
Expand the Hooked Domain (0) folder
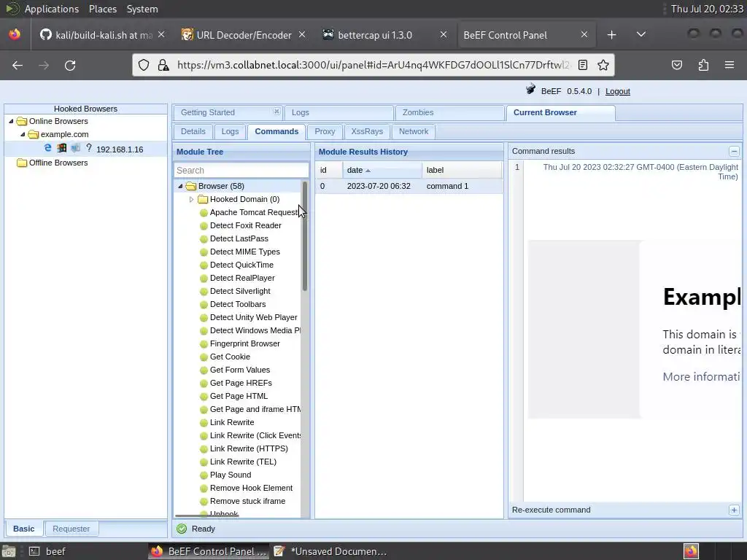192,200
